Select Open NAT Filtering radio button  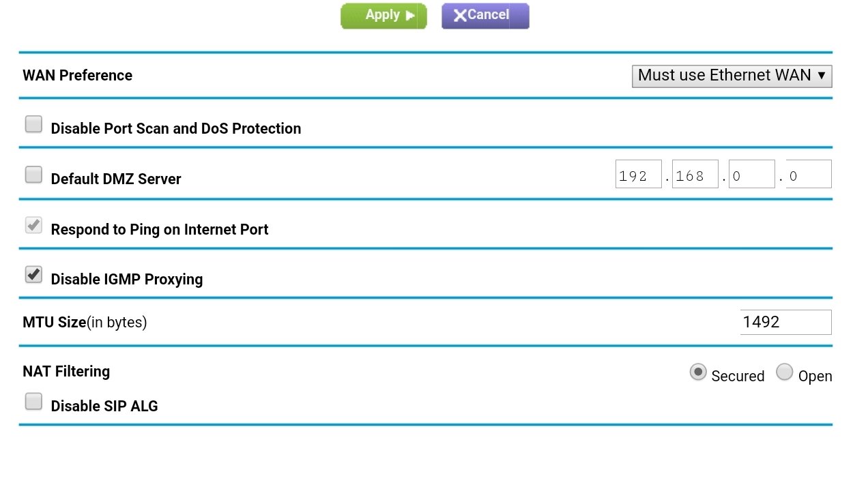tap(785, 372)
